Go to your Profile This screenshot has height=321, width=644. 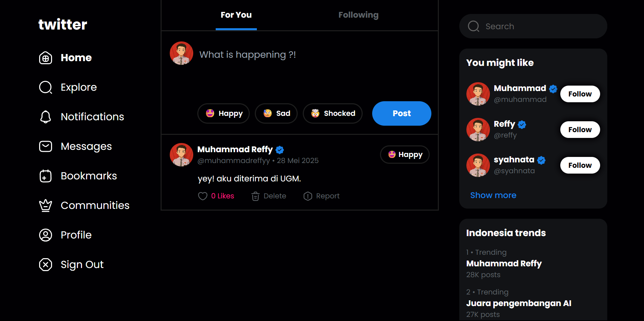[76, 235]
